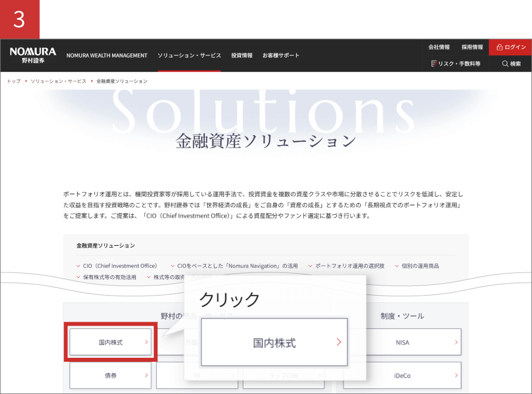
Task: Click the arrow chevron on iDeCo
Action: 456,375
